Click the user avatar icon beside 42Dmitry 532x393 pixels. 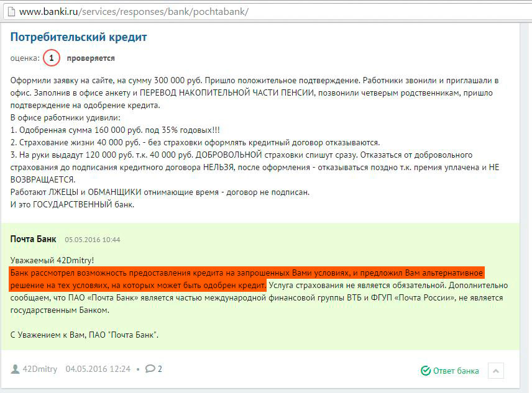pyautogui.click(x=16, y=369)
